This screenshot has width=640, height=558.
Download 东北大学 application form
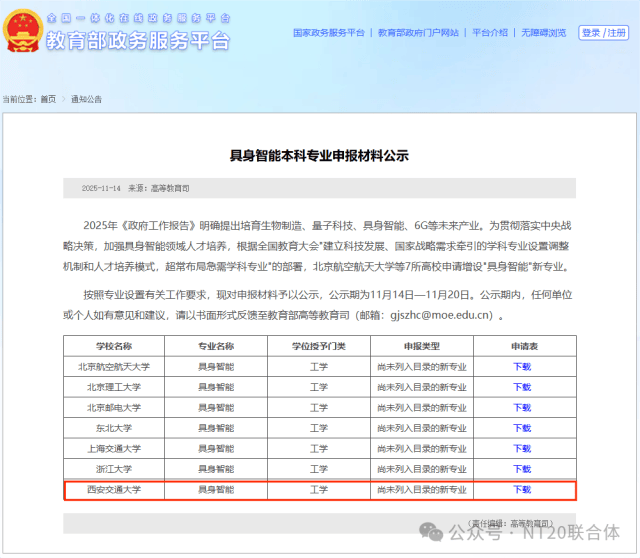522,428
